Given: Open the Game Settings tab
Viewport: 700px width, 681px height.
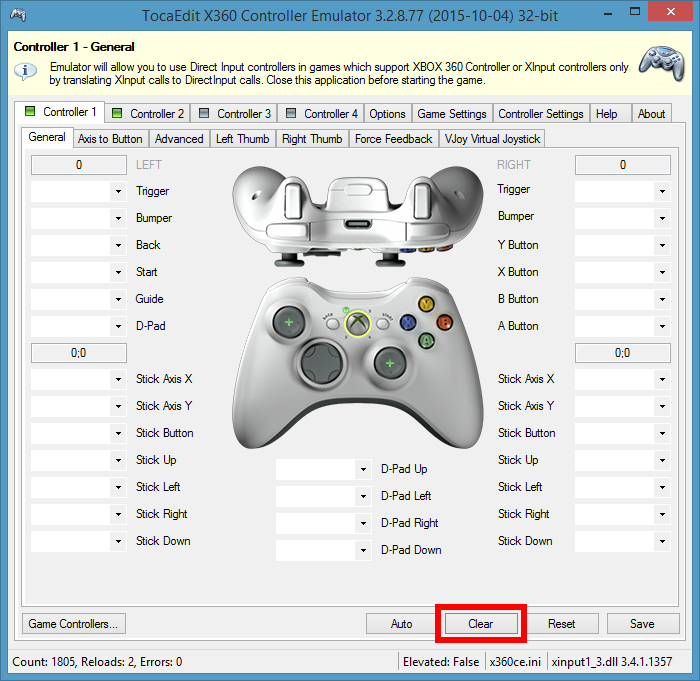Looking at the screenshot, I should [x=452, y=113].
